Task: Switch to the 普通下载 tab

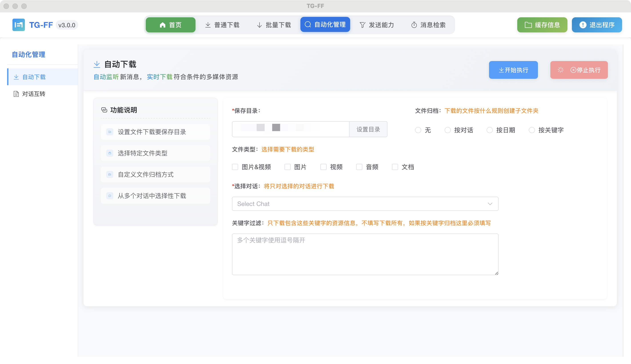Action: 223,24
